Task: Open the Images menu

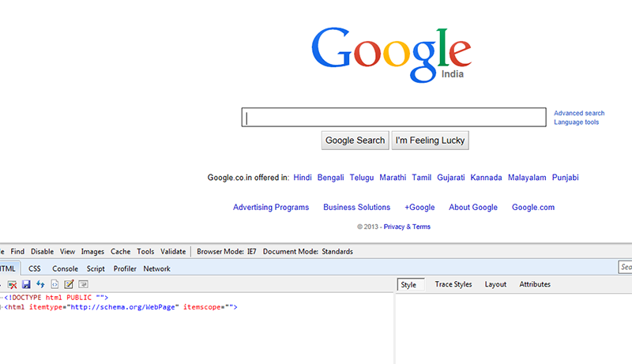Action: pyautogui.click(x=92, y=252)
